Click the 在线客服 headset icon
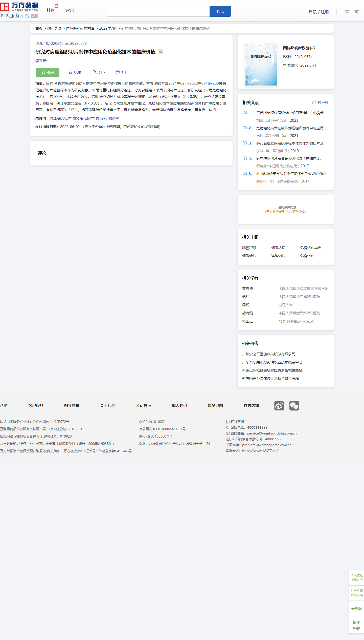Screen dimensions: 364x640 pos(228,422)
